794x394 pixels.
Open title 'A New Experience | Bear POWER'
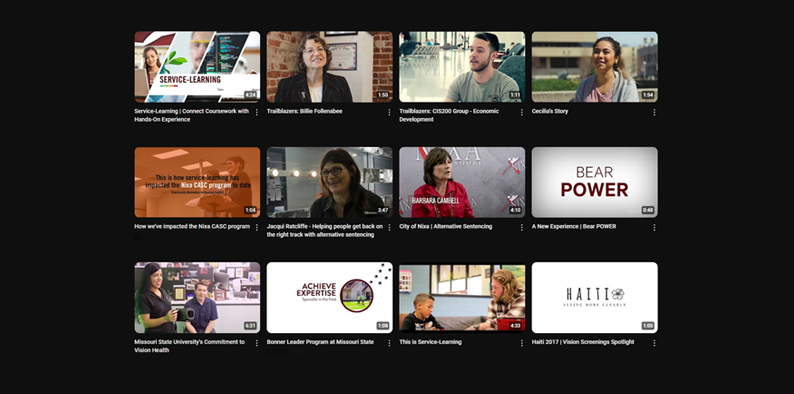coord(574,226)
